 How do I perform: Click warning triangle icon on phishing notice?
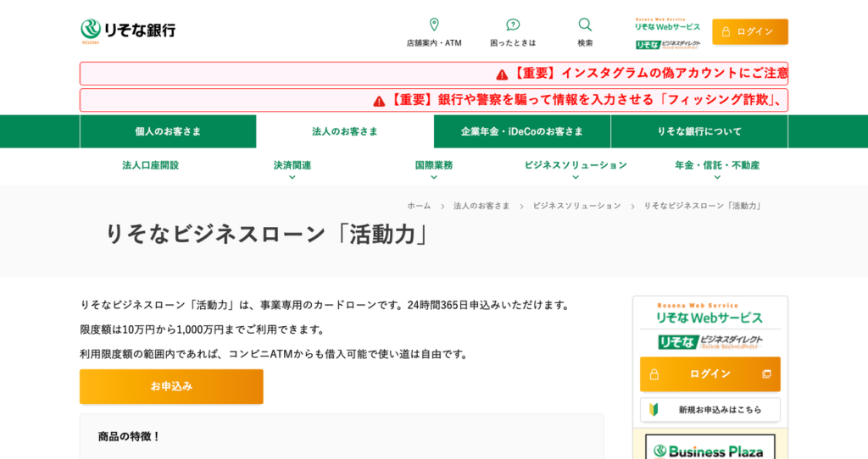click(379, 102)
